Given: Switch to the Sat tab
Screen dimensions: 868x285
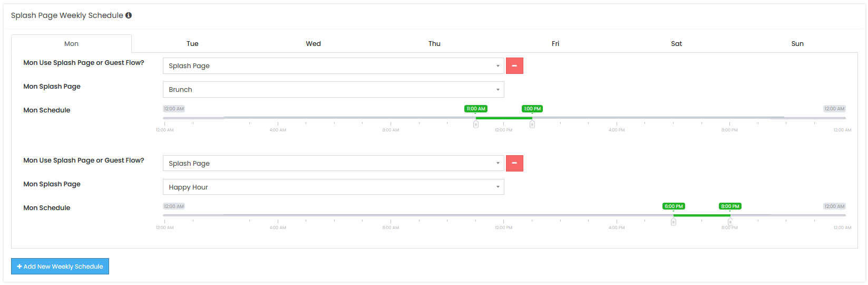Looking at the screenshot, I should pyautogui.click(x=677, y=44).
